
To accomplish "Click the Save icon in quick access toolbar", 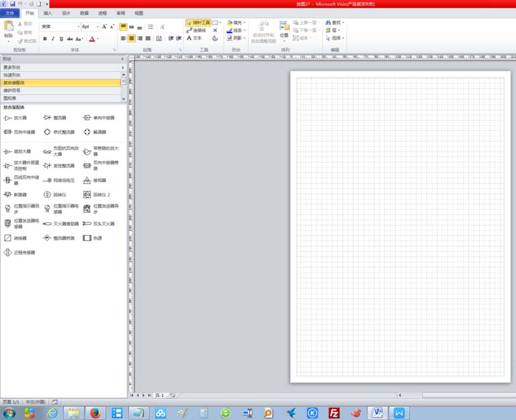I will pyautogui.click(x=13, y=4).
